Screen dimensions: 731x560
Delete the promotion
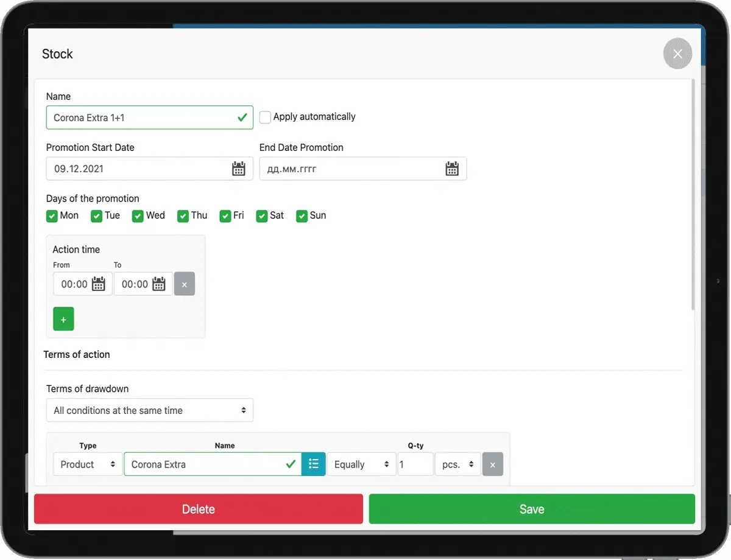[x=198, y=509]
